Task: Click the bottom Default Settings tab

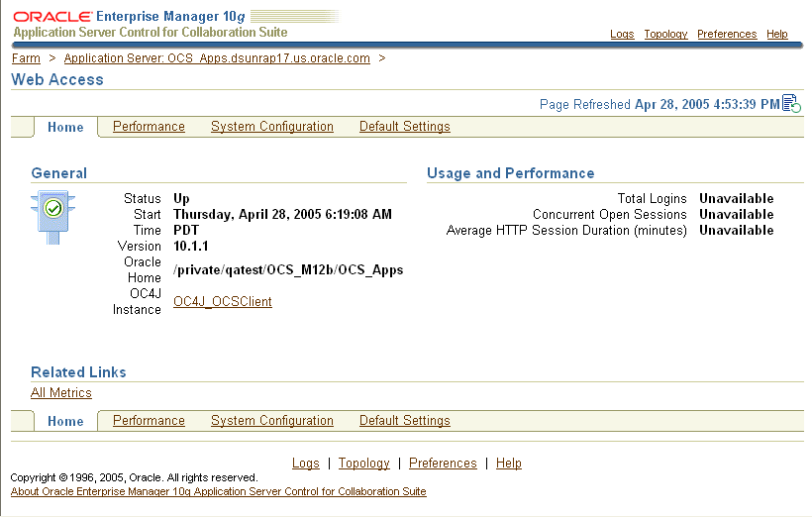Action: click(x=404, y=421)
